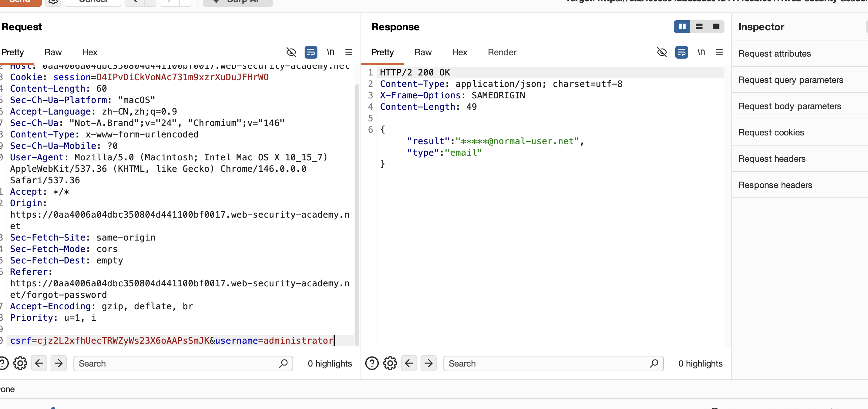Screen dimensions: 868x409
Task: Open Response search settings gear
Action: point(390,364)
